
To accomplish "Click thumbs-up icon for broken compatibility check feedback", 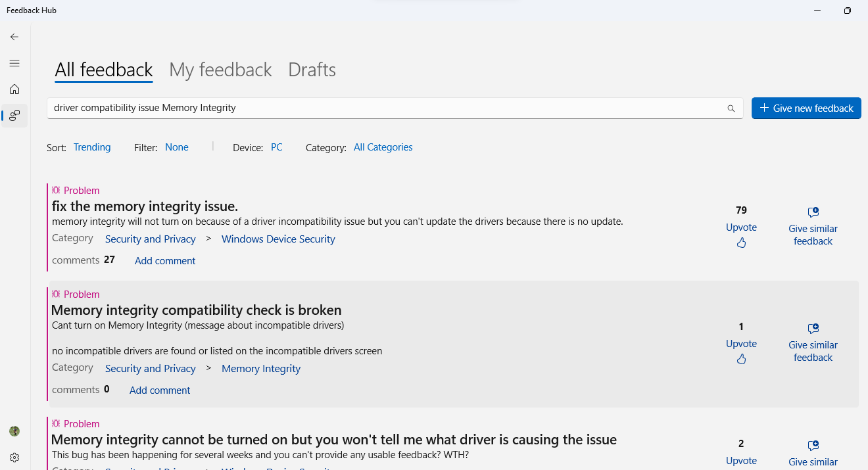I will (741, 360).
